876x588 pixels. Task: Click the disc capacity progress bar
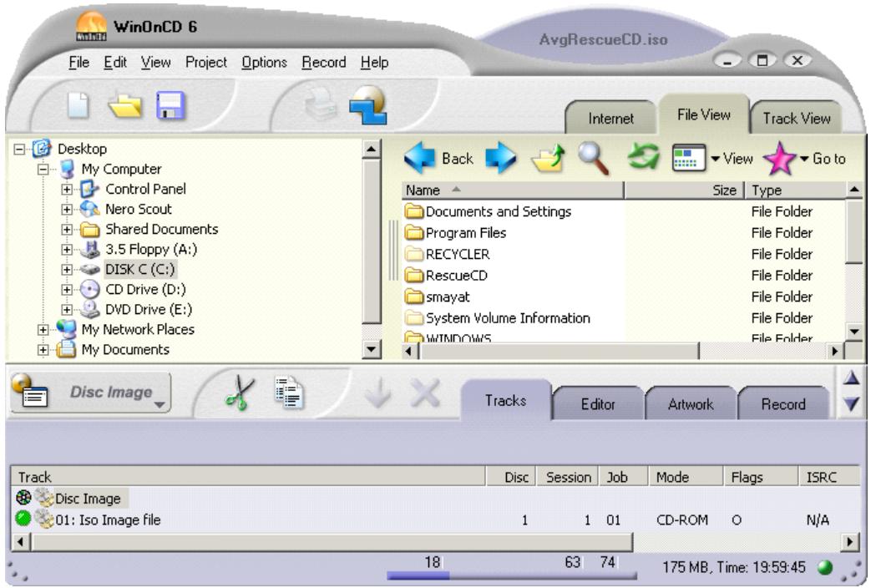pyautogui.click(x=511, y=575)
